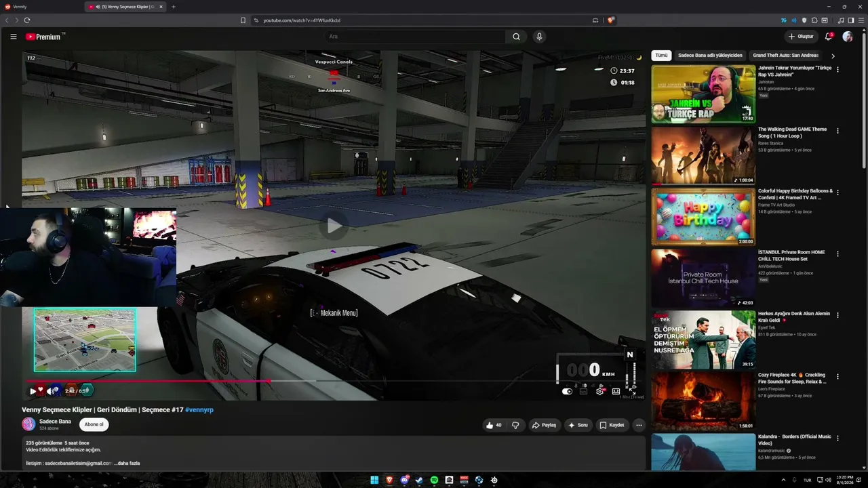The height and width of the screenshot is (488, 868).
Task: Open the Windows Start menu
Action: [x=374, y=480]
